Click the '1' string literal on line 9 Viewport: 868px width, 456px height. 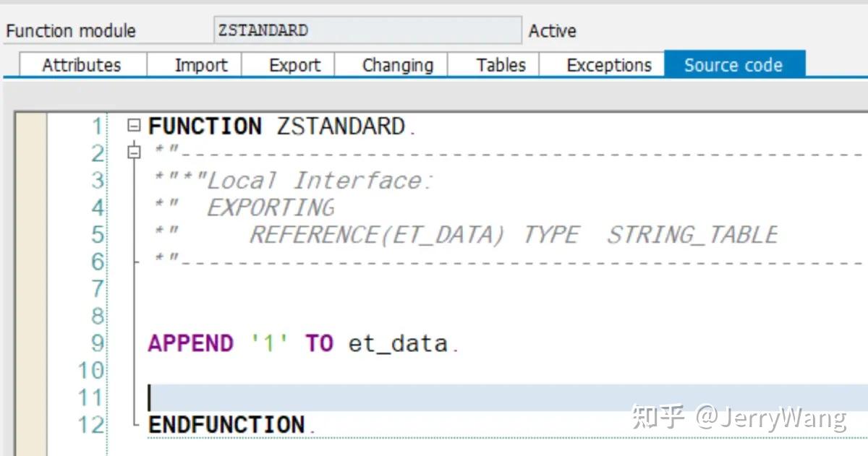tap(269, 343)
